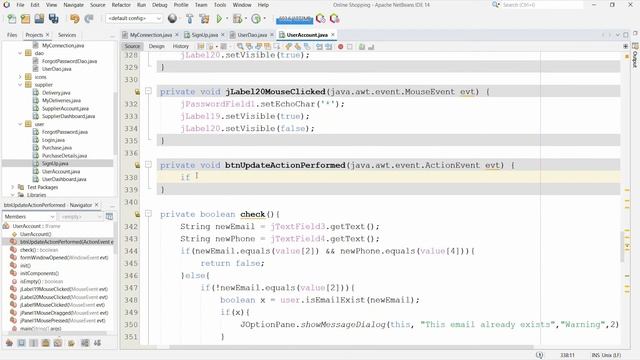Click the memory usage garbage collection bar

pyautogui.click(x=294, y=19)
